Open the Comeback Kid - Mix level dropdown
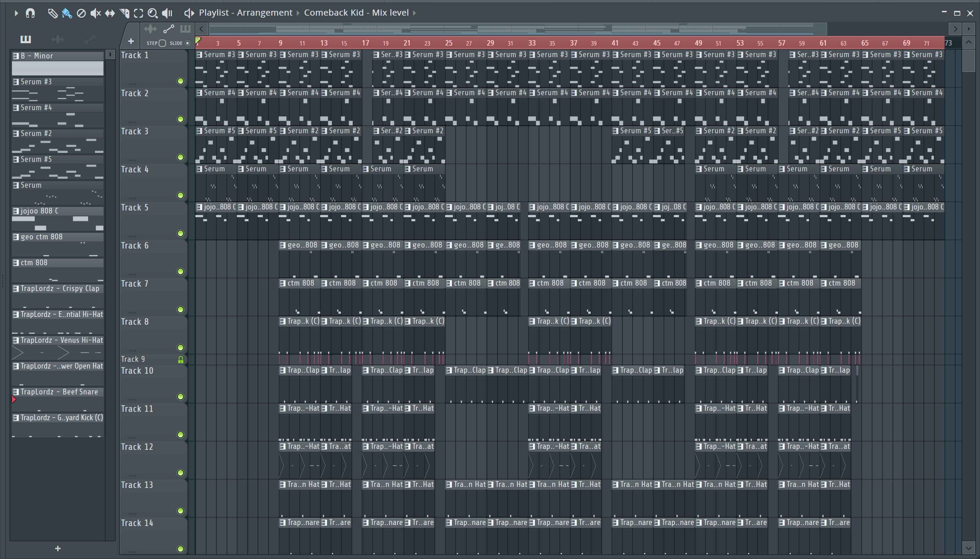Screen dimensions: 980x559 [356, 13]
